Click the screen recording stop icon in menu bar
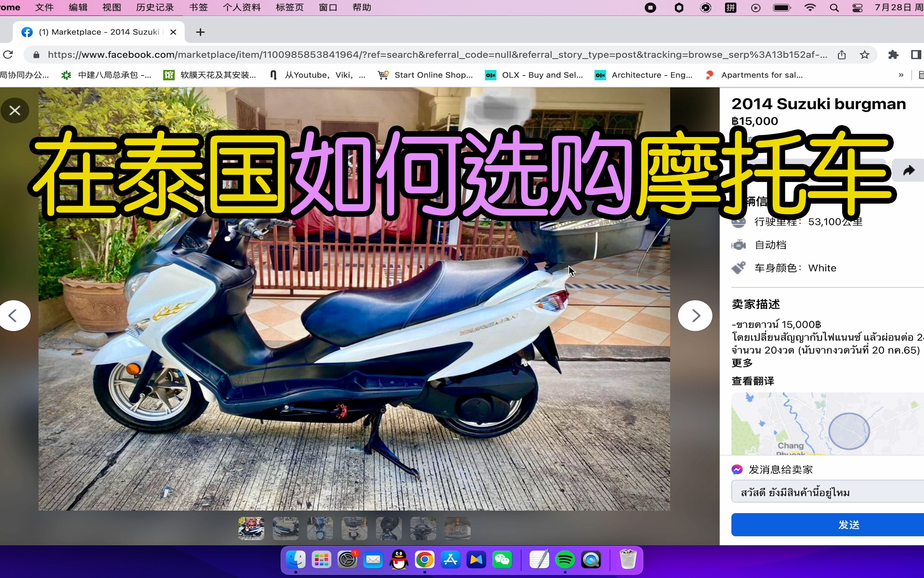The width and height of the screenshot is (924, 578). point(650,8)
